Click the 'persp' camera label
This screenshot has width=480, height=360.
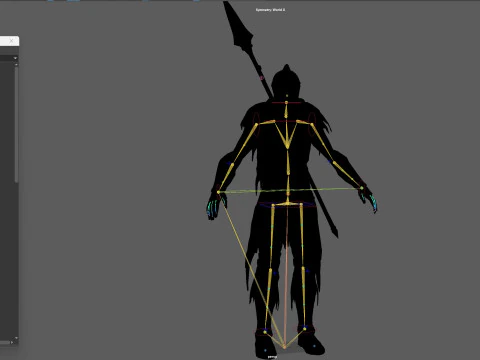pyautogui.click(x=272, y=357)
